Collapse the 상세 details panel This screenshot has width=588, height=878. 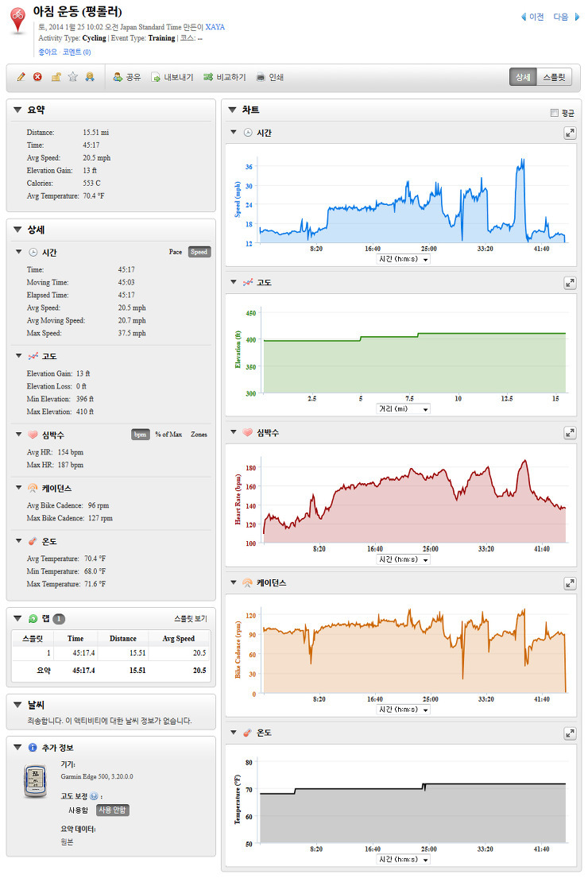click(17, 230)
